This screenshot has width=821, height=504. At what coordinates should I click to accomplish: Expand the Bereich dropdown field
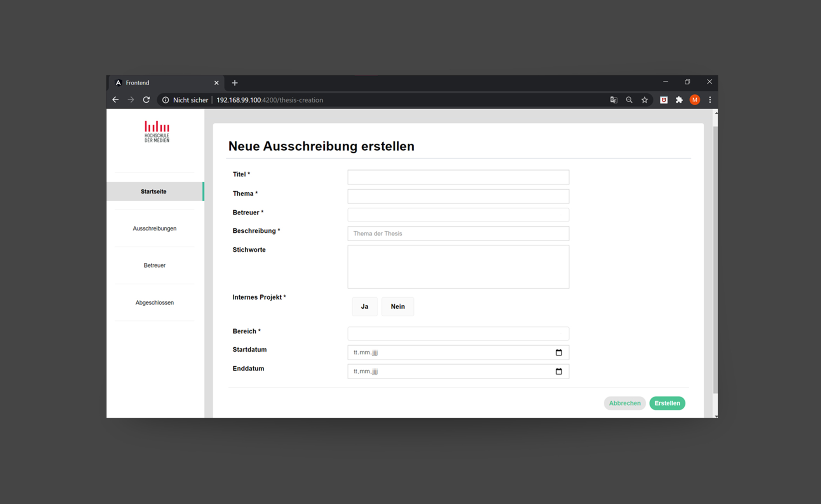pyautogui.click(x=458, y=333)
